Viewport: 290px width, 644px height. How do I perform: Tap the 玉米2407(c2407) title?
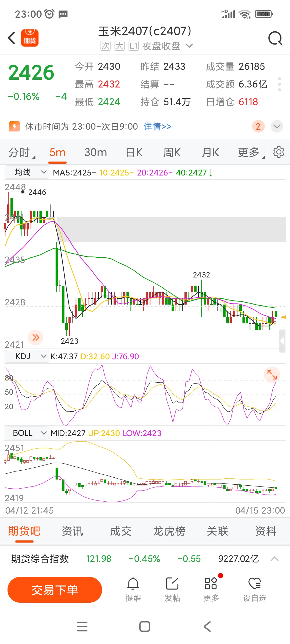145,31
